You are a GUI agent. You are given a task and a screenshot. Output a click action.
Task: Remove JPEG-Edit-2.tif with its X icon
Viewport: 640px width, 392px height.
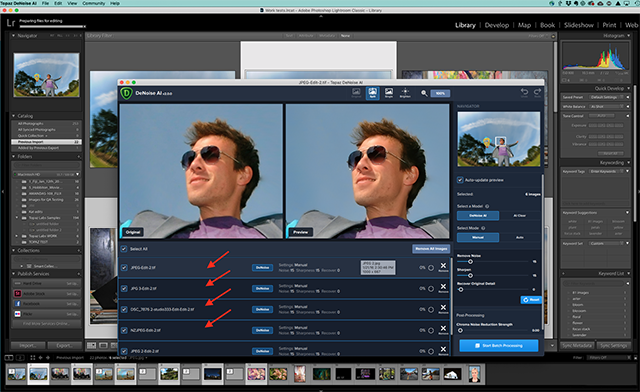[443, 266]
